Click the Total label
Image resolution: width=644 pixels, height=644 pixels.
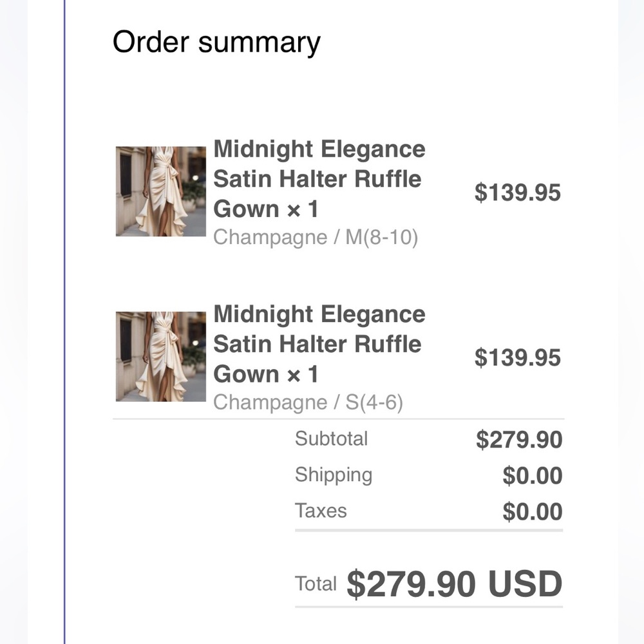pyautogui.click(x=316, y=584)
